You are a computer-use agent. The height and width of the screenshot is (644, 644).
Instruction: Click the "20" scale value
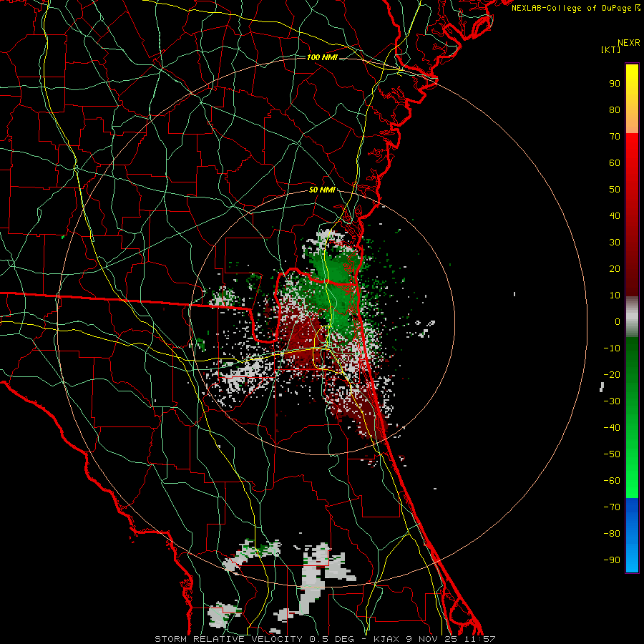pos(615,269)
